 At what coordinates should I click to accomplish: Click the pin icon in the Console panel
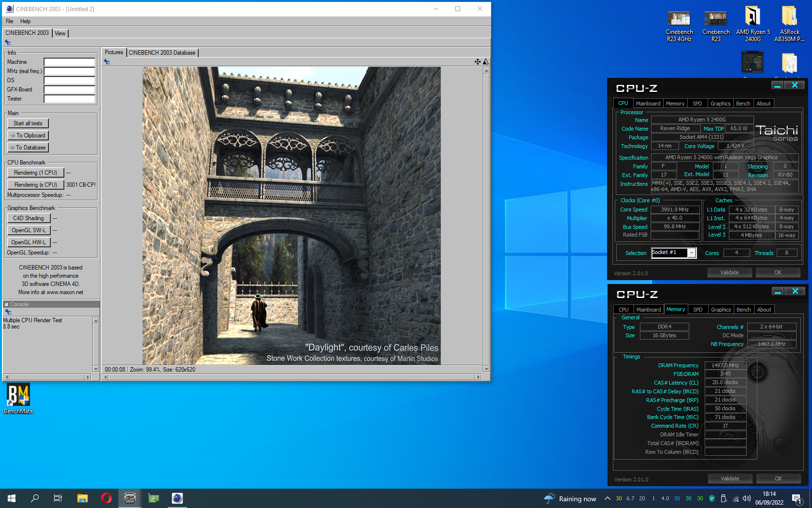[8, 312]
